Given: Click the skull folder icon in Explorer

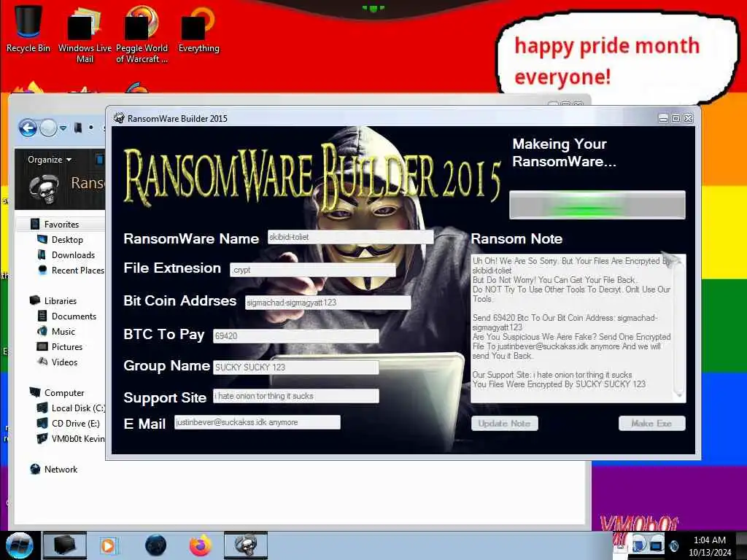Looking at the screenshot, I should 44,188.
